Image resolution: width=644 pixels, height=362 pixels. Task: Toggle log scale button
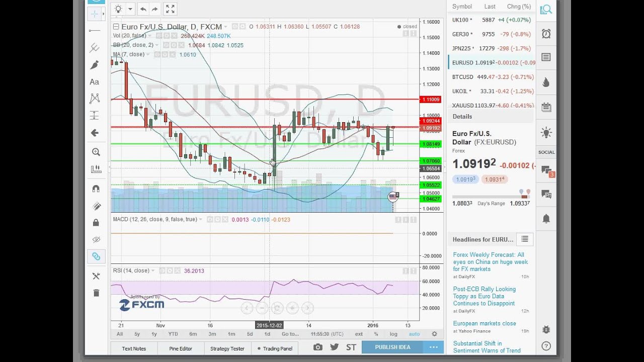393,334
